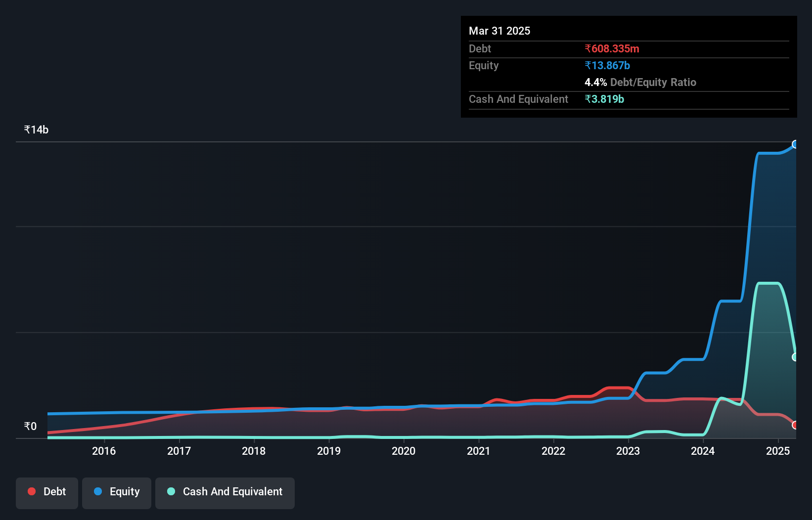Click the ₹14b gridline label on the y-axis
The width and height of the screenshot is (812, 520).
[x=36, y=129]
